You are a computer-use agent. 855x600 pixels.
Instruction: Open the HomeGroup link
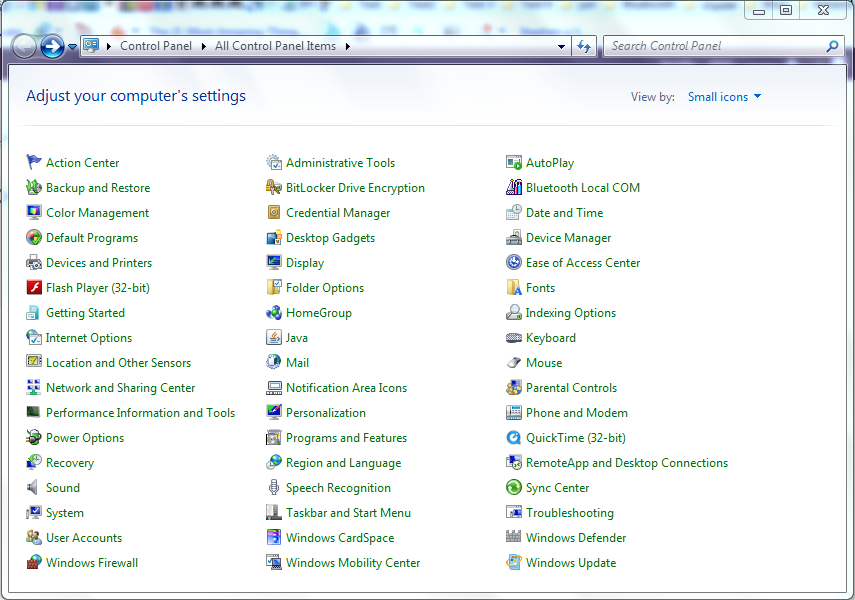click(319, 313)
